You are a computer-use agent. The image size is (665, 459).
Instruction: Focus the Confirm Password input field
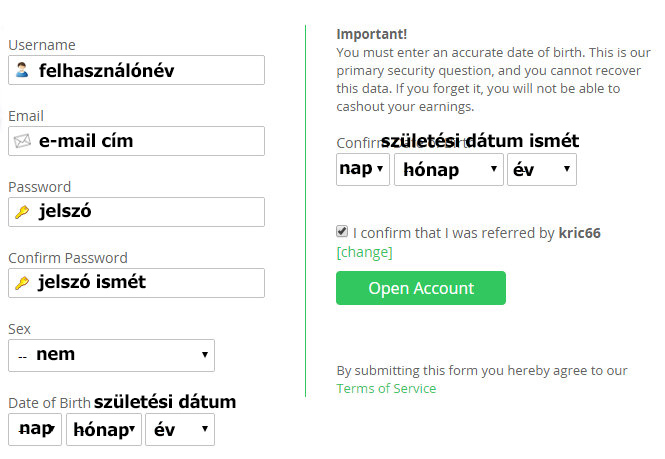[148, 283]
